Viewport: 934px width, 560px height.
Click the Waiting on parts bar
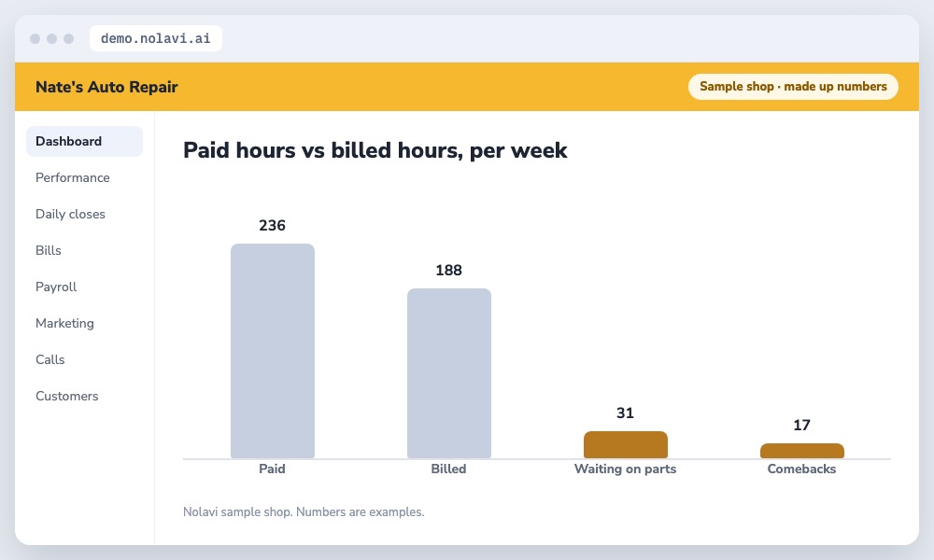click(626, 444)
